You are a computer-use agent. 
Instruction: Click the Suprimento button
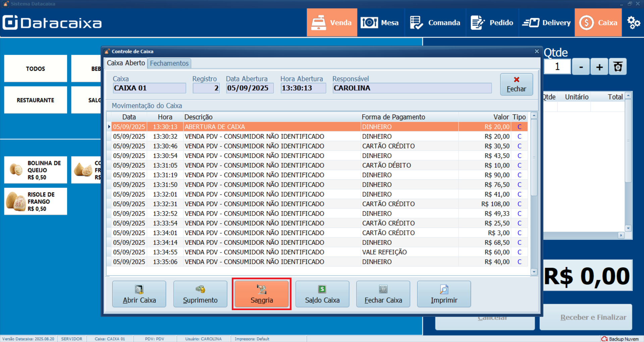[200, 294]
